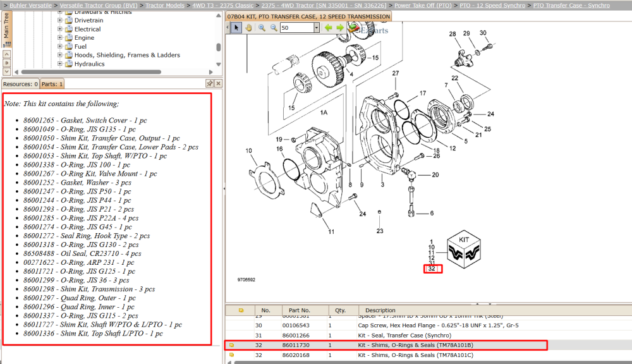Image resolution: width=632 pixels, height=364 pixels.
Task: Click the KIT box icon in diagram
Action: tap(464, 249)
